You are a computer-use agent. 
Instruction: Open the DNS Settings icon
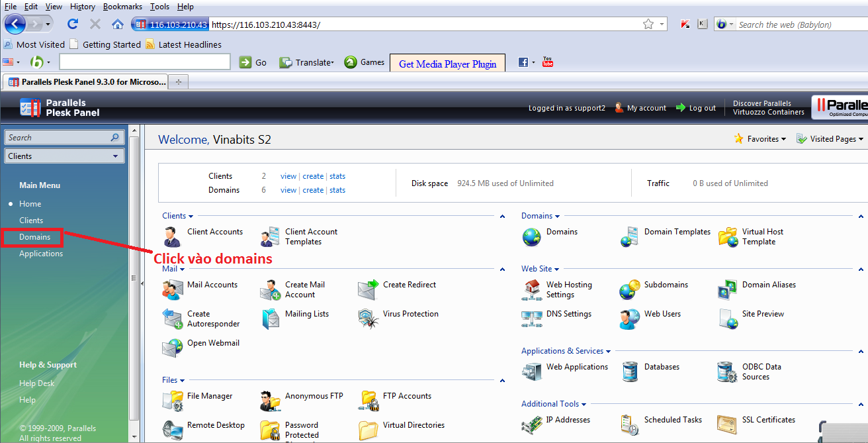pos(531,319)
